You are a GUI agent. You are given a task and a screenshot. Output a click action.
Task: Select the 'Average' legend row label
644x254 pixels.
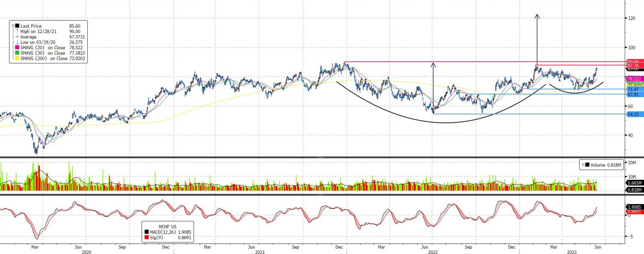(28, 37)
